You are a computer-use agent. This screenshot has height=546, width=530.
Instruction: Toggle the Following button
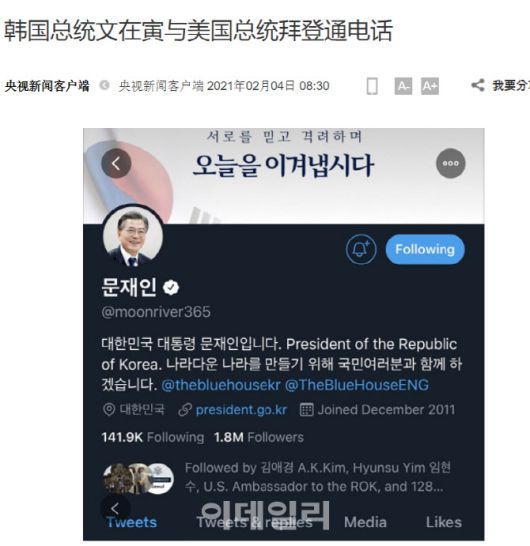click(425, 249)
